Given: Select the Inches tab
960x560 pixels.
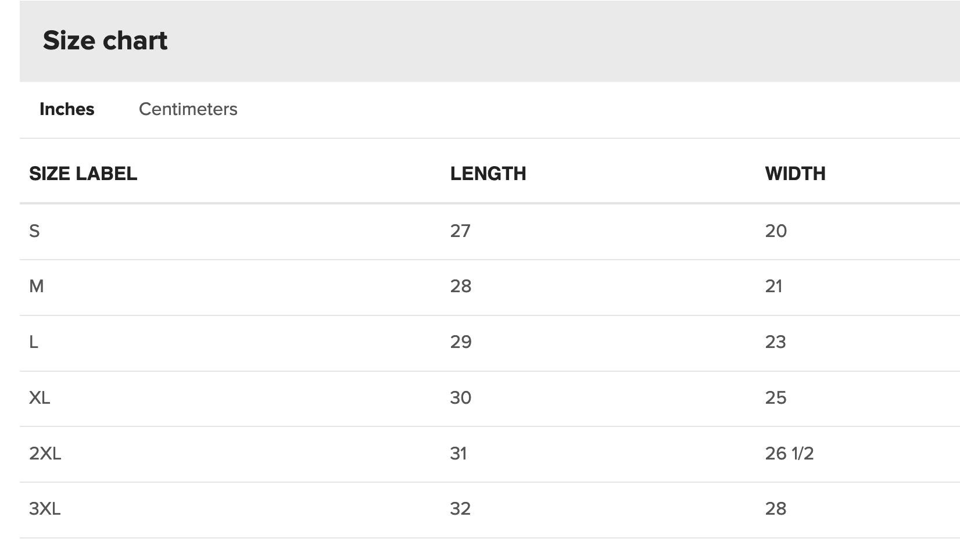Looking at the screenshot, I should click(x=67, y=109).
